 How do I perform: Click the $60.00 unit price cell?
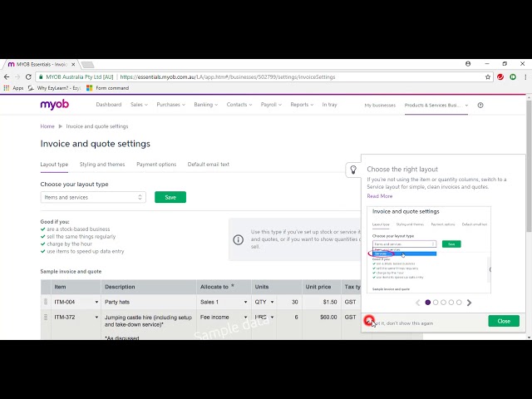point(322,318)
